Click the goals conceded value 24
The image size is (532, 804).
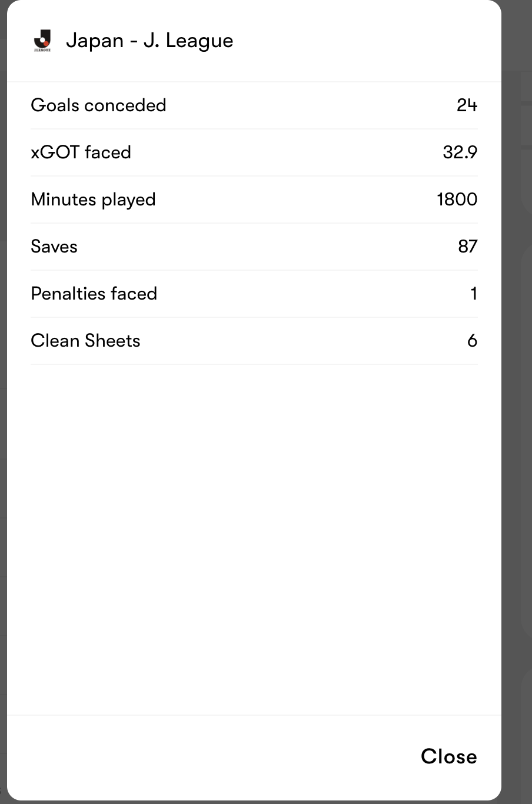[x=467, y=105]
